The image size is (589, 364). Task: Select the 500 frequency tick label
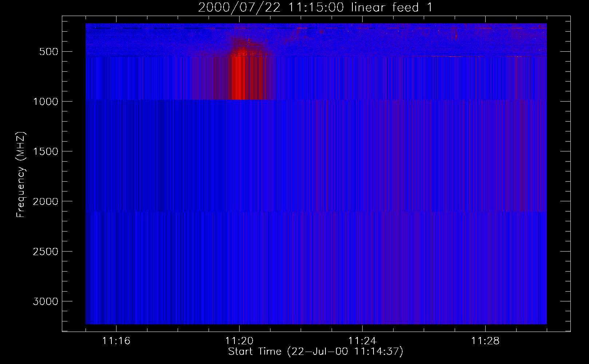pyautogui.click(x=49, y=52)
